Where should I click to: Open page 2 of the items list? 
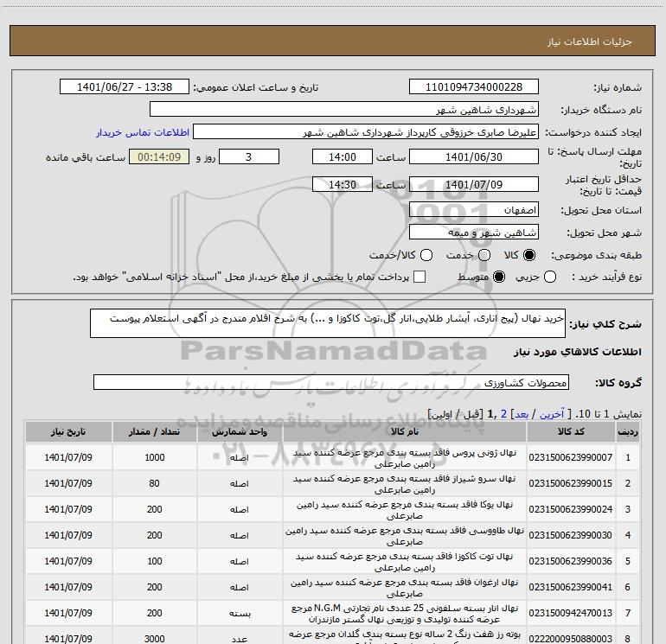pyautogui.click(x=503, y=414)
